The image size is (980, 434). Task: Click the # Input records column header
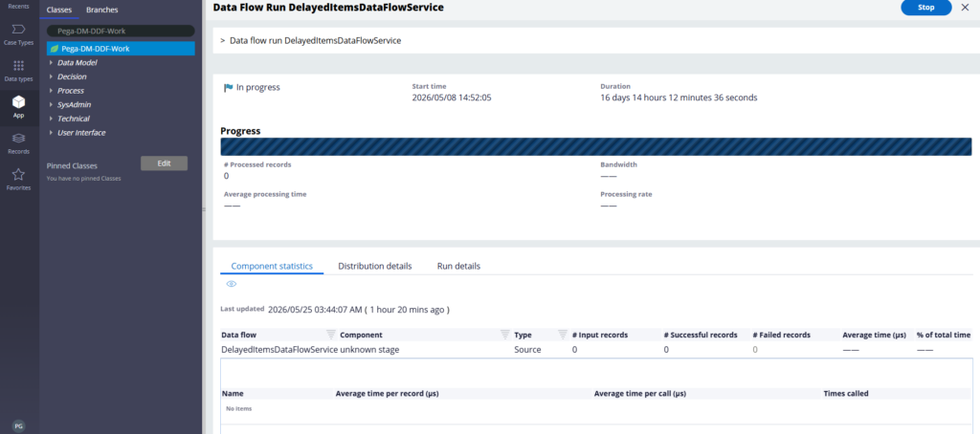[x=600, y=335]
